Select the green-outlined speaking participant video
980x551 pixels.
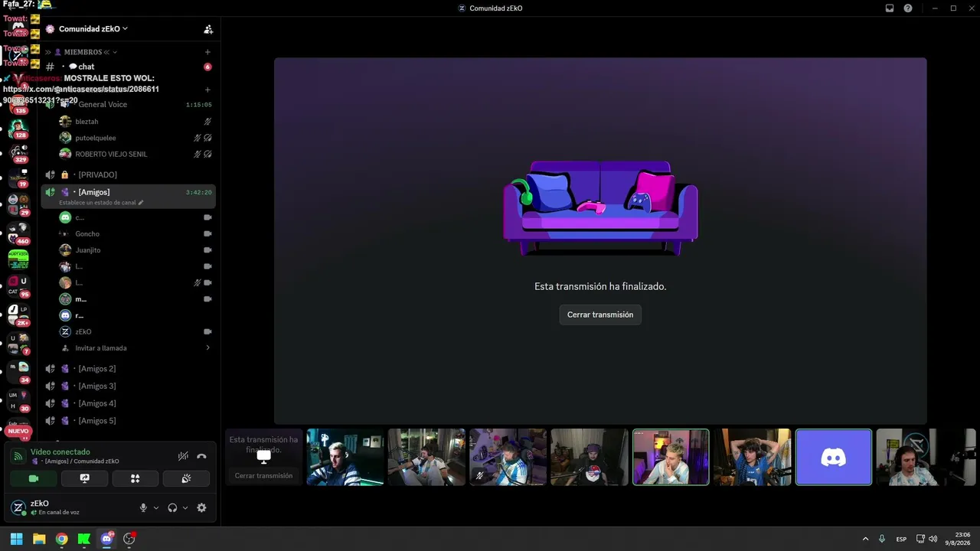(671, 457)
